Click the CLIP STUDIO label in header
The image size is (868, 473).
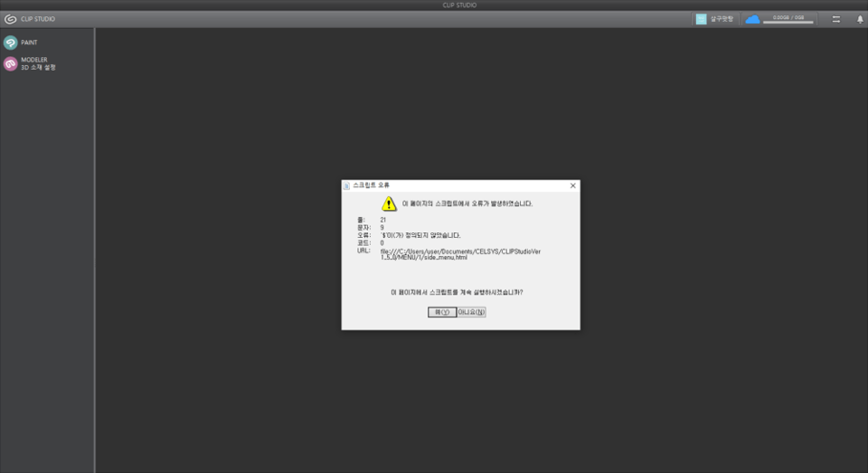click(x=38, y=19)
